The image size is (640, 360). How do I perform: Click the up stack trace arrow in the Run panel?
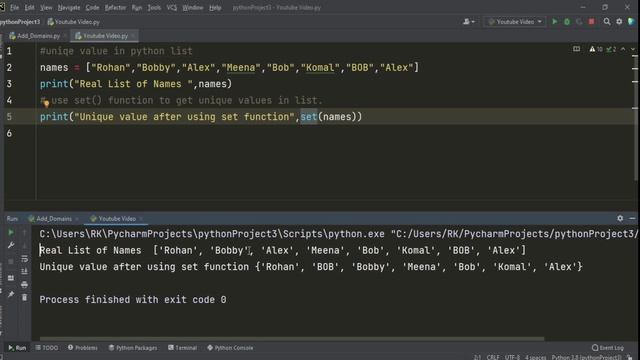pos(24,232)
